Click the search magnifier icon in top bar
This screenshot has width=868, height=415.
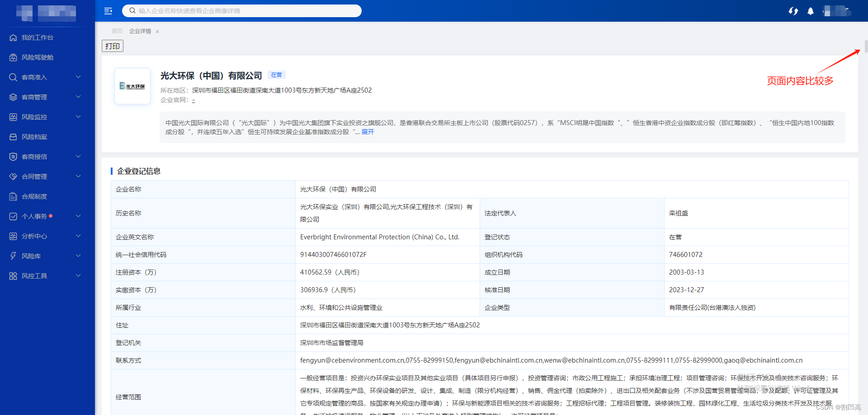[x=132, y=10]
